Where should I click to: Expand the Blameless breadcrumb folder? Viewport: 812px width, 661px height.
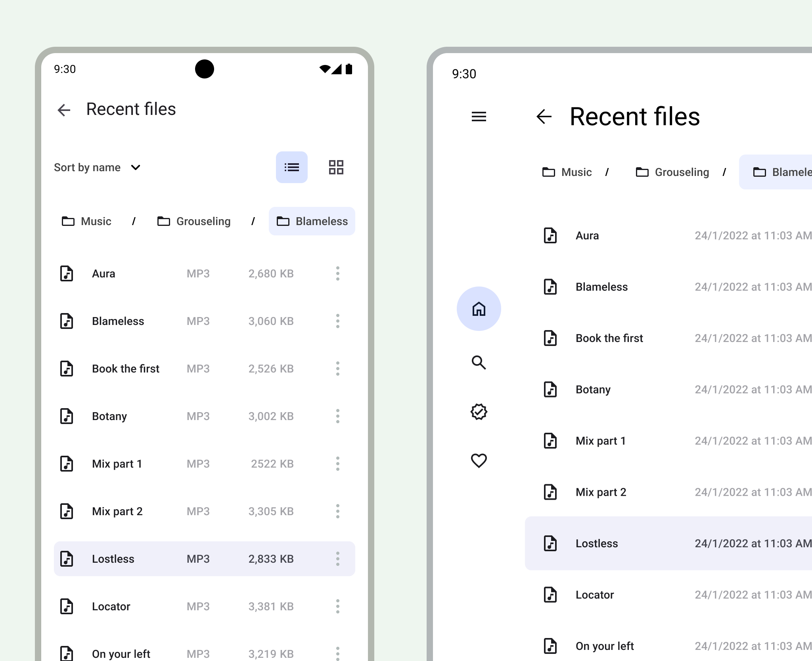pos(312,221)
